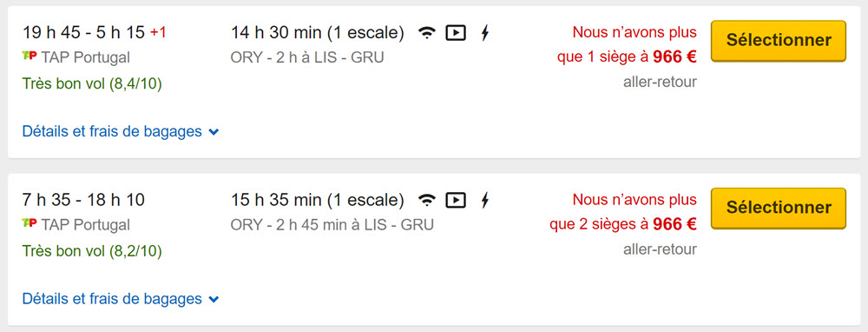Click Wi-Fi icon on 15 h 35 flight

426,200
